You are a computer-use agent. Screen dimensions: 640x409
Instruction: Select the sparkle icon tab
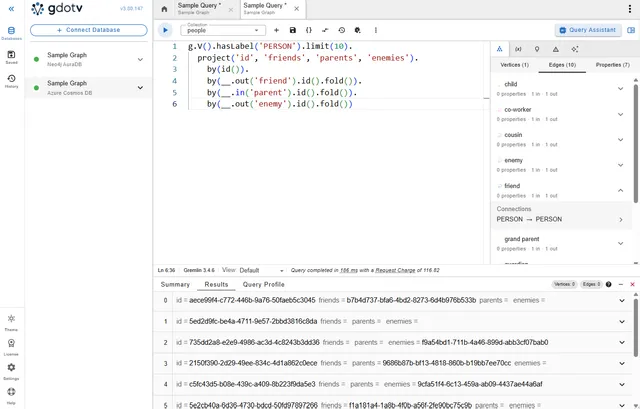click(x=575, y=49)
